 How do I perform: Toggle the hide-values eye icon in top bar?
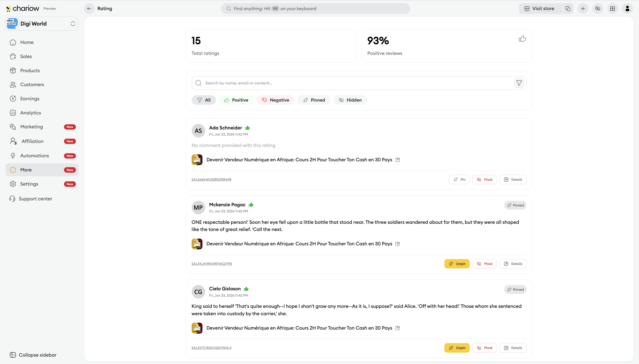tap(598, 8)
